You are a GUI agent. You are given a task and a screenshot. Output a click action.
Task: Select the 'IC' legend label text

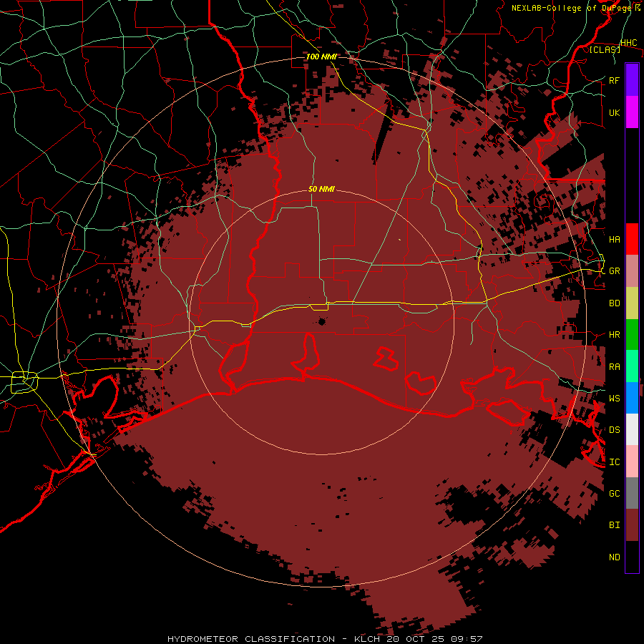(614, 462)
